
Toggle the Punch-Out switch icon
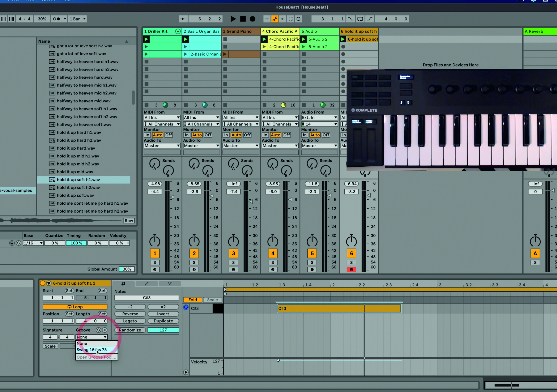tap(370, 19)
